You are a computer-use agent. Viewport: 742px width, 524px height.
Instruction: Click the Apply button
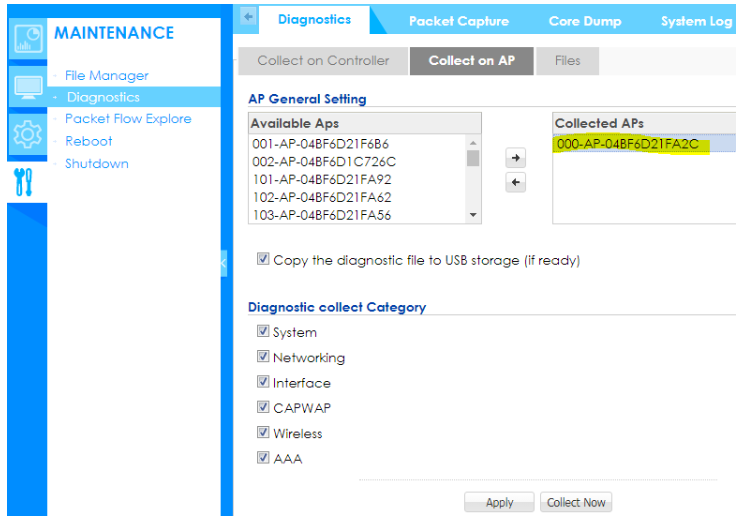tap(499, 502)
